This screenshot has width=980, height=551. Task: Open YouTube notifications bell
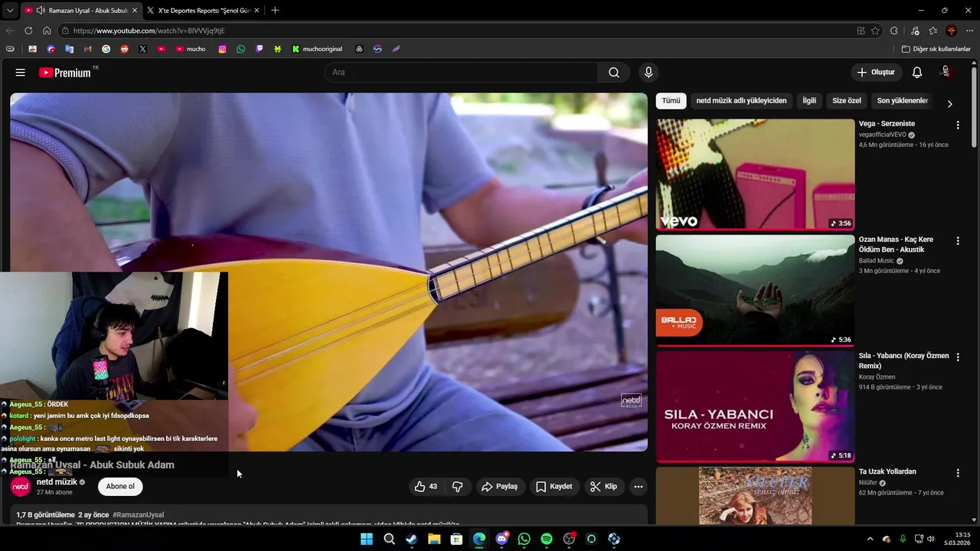(917, 73)
